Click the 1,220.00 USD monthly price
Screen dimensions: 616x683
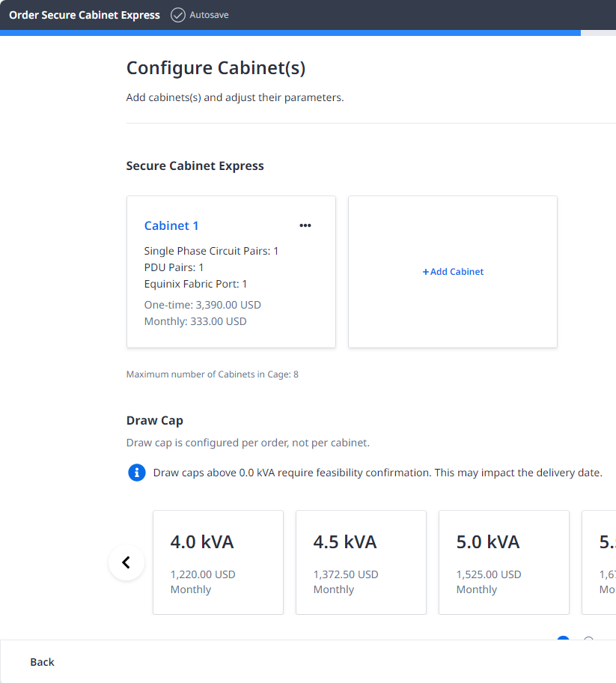[203, 574]
